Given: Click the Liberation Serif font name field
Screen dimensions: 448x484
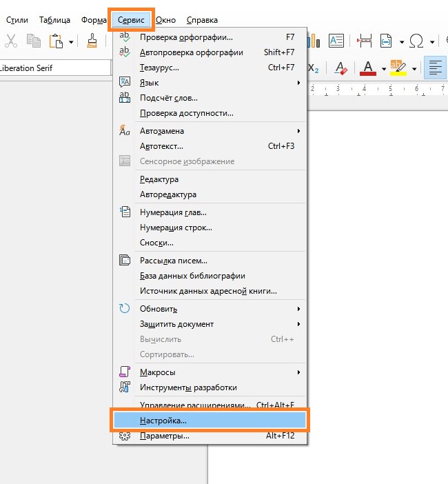Looking at the screenshot, I should (x=55, y=68).
